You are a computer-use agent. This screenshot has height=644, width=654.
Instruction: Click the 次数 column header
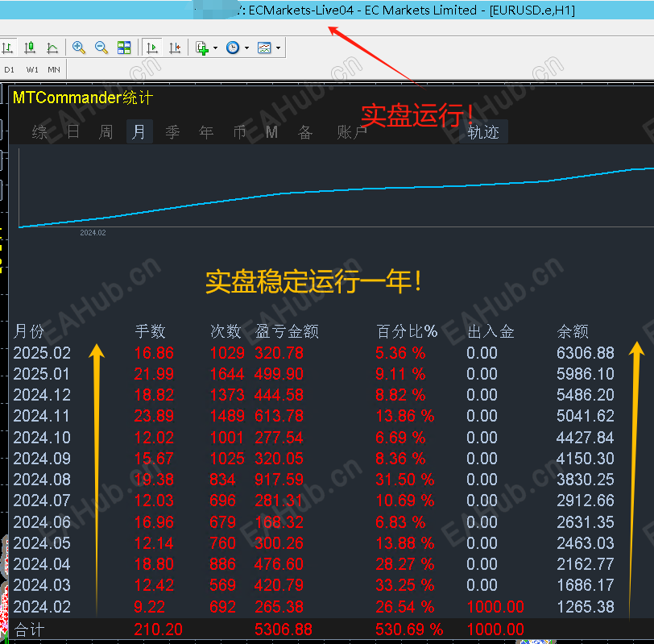(226, 331)
